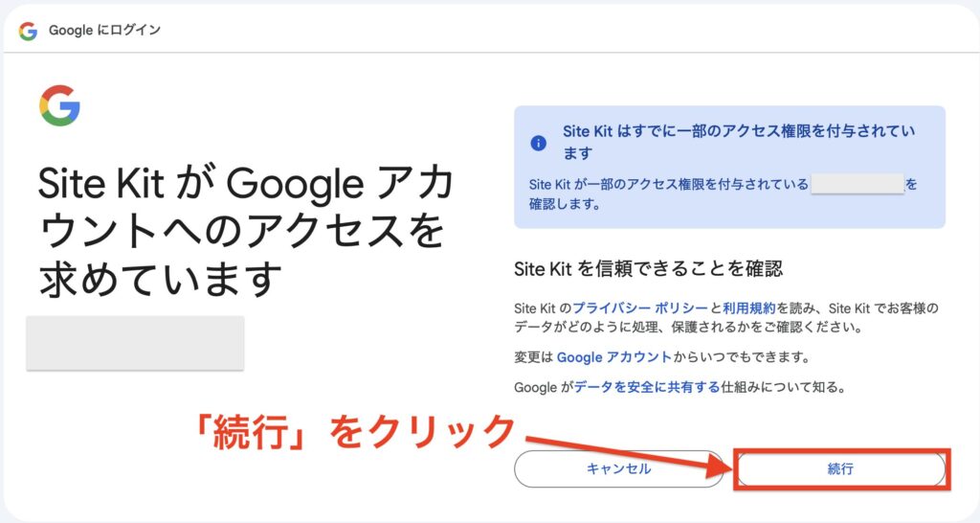Screen dimensions: 980x523
Task: Click the Google にログイン title text
Action: pos(104,31)
